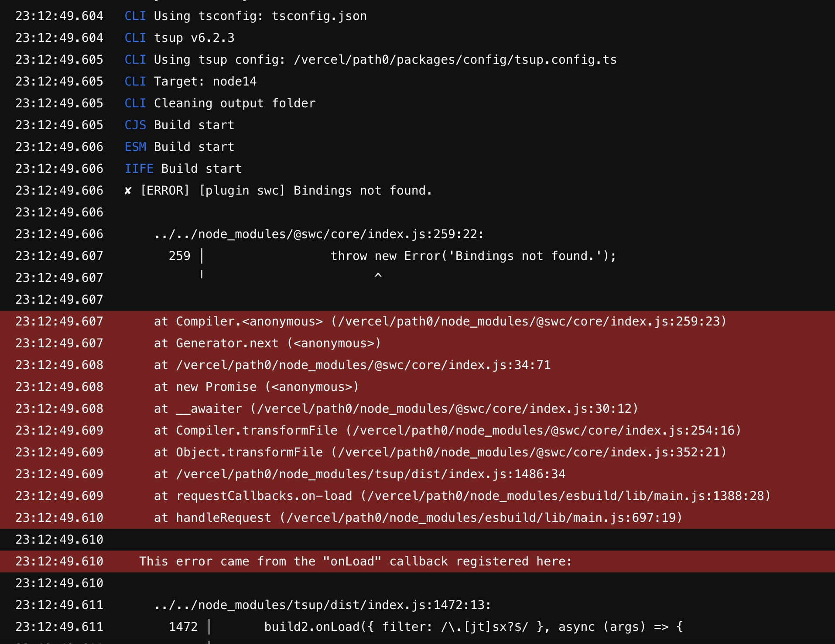Select the blue CLI tag on the tsup v6.2.3 line

click(x=135, y=38)
